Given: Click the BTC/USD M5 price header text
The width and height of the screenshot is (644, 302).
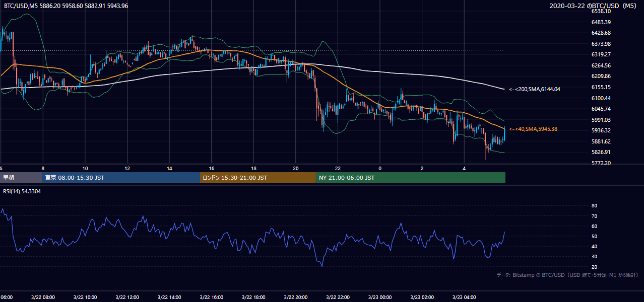Looking at the screenshot, I should pyautogui.click(x=66, y=6).
